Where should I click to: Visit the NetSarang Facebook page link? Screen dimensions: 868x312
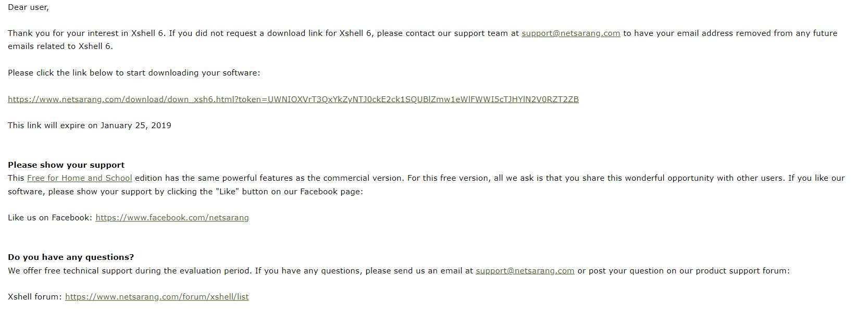(172, 218)
